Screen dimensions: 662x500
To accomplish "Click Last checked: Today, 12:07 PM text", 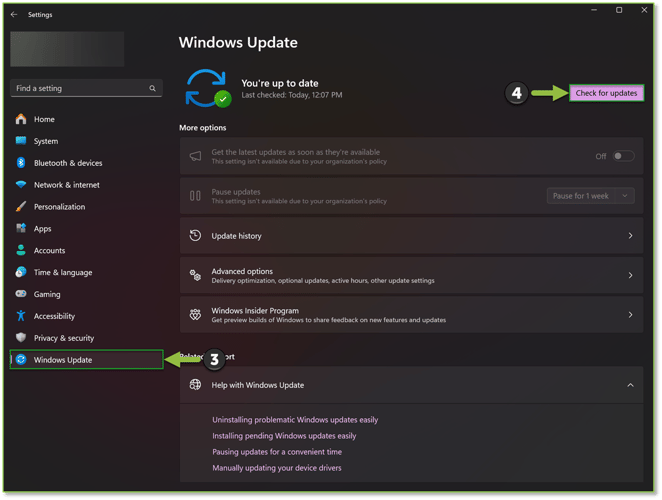I will [x=292, y=95].
